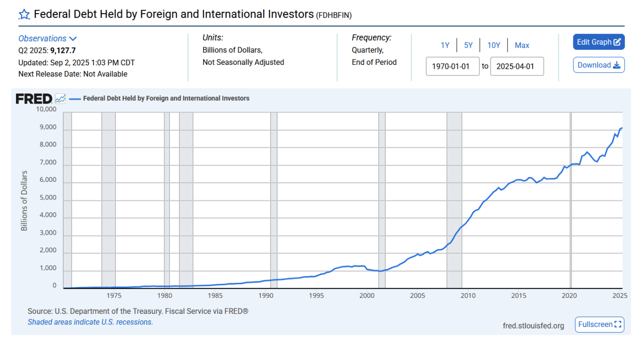
Task: Open the Observations chevron menu
Action: (73, 38)
